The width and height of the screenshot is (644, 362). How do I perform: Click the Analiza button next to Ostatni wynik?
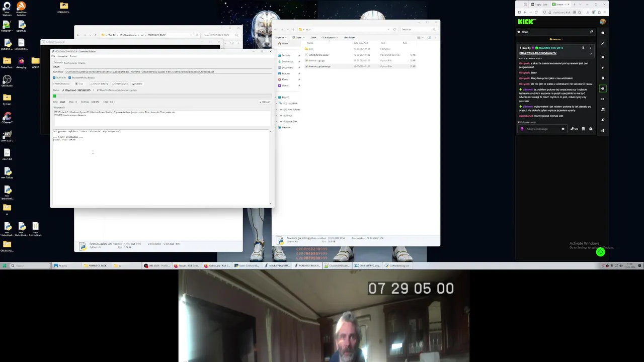(x=137, y=84)
